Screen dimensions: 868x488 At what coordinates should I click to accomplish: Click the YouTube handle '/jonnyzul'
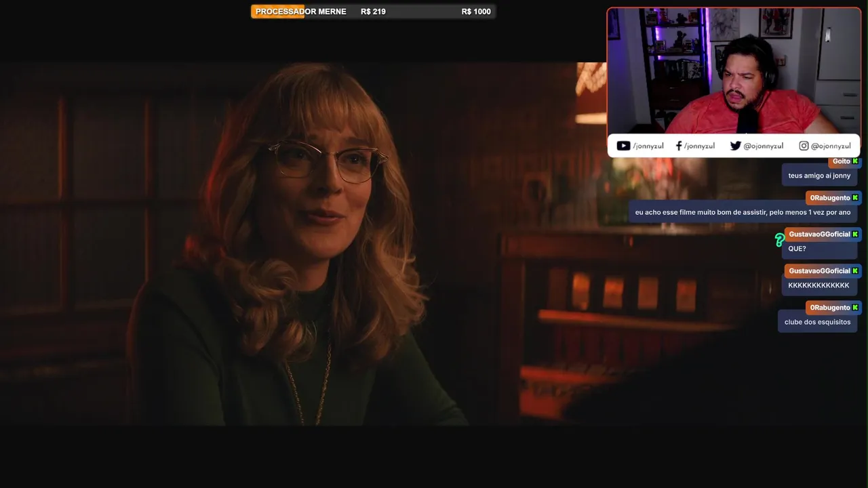648,146
